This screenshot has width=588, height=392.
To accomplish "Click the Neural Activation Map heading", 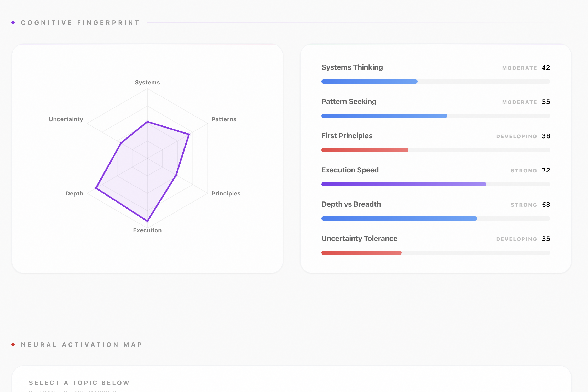I will pos(82,345).
